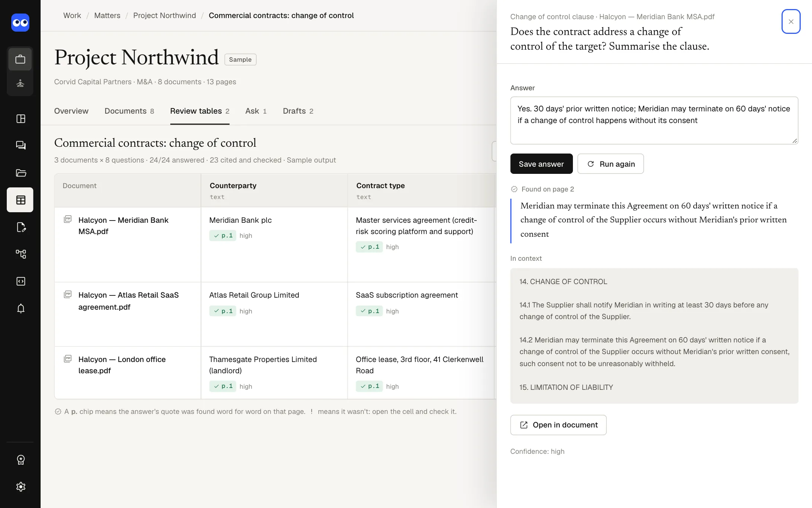Open the settings gear icon

(x=21, y=487)
